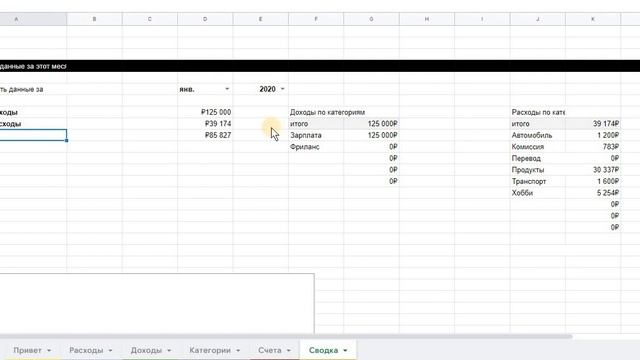
Task: Click the 1 600₽ Транспорт amount
Action: (593, 181)
